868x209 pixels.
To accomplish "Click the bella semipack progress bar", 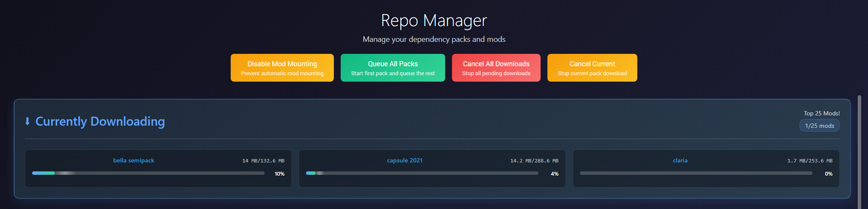I will point(148,173).
